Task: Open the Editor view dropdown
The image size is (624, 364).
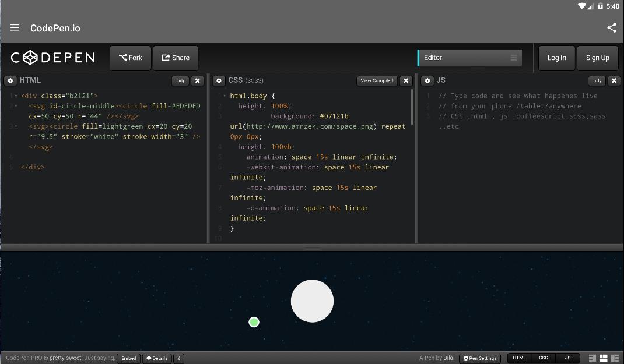Action: pos(469,58)
